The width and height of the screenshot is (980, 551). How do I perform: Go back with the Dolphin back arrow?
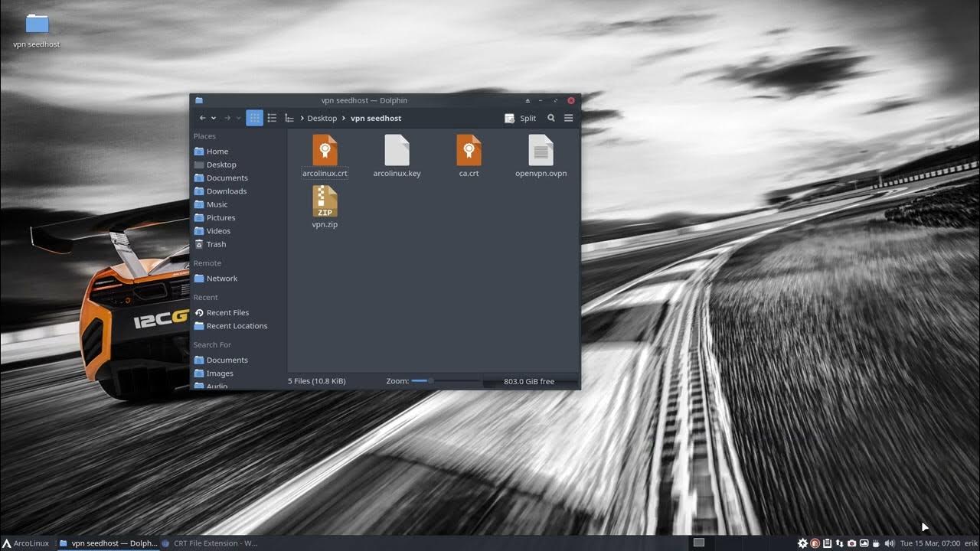tap(202, 118)
